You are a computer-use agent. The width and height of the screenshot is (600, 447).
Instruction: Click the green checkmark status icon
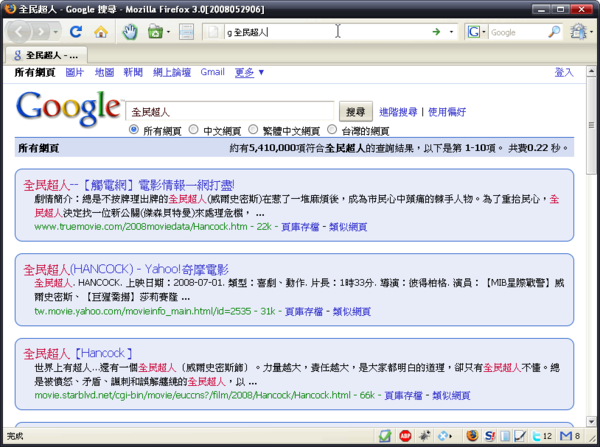385,436
